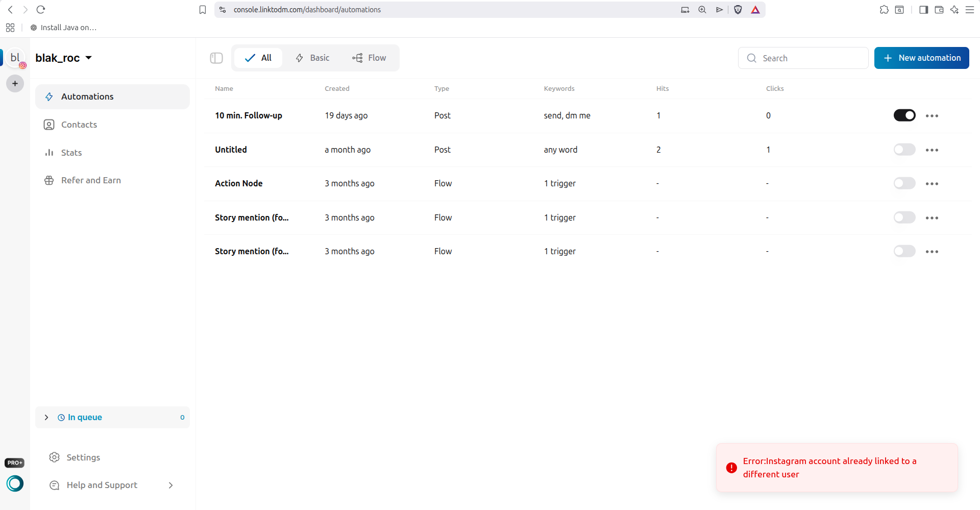Open the Untitled automation

231,150
